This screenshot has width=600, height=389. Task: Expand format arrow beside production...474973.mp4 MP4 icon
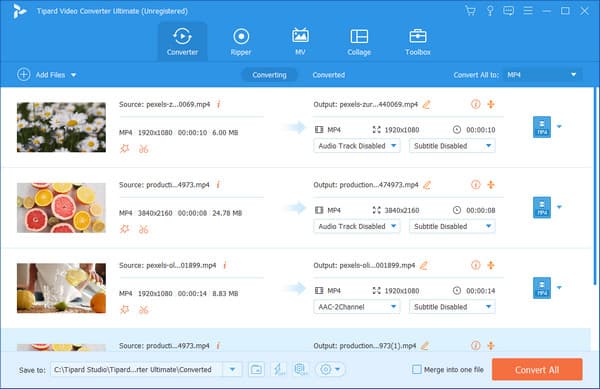tap(559, 207)
